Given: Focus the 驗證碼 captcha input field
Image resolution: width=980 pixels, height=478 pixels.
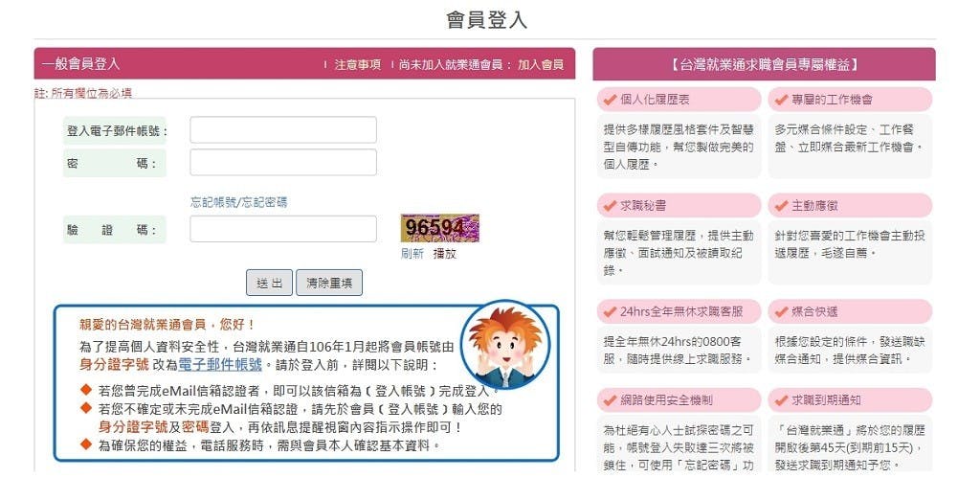Looking at the screenshot, I should (283, 229).
